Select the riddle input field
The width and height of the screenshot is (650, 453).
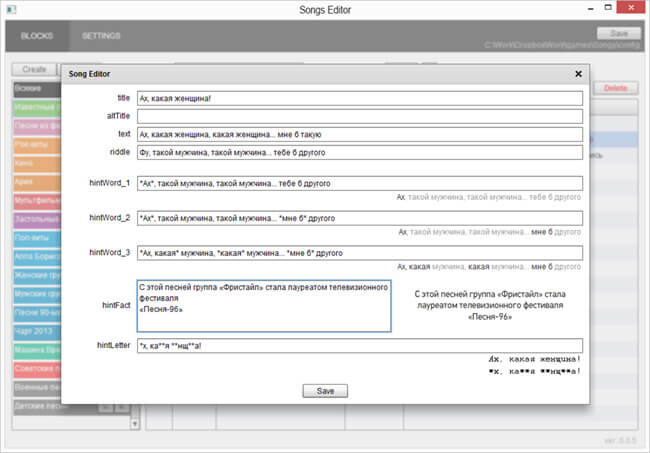click(359, 153)
